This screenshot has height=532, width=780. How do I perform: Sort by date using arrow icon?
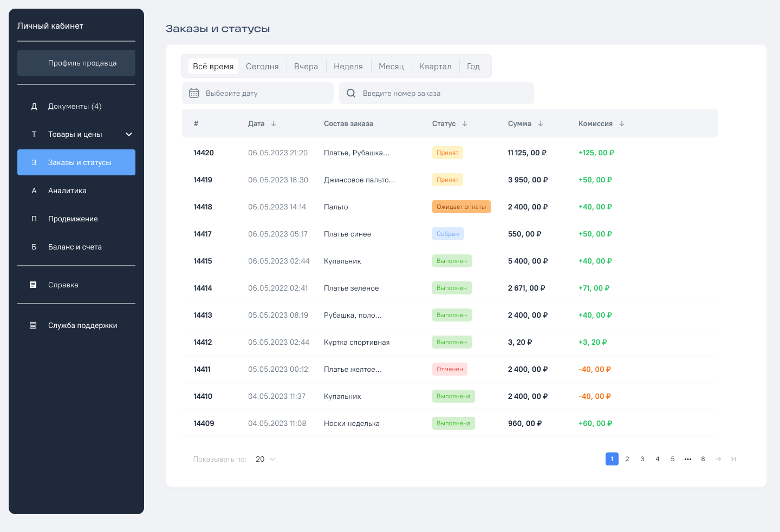tap(274, 123)
